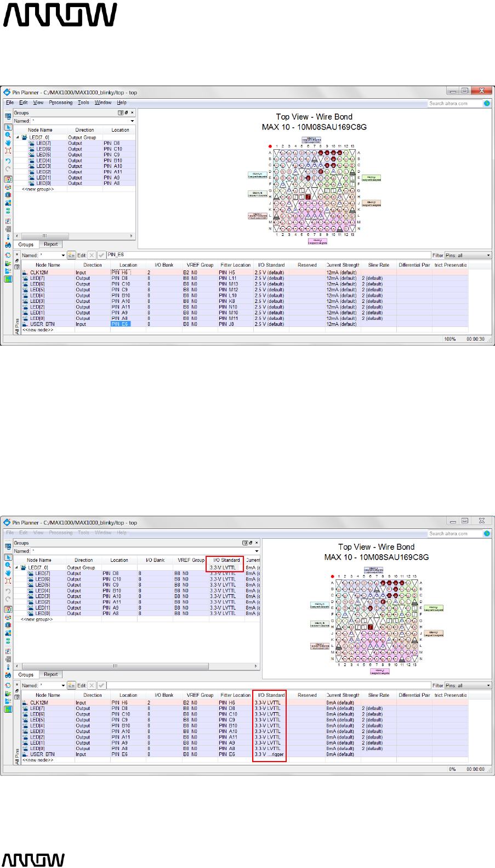Click the PIN_E6 edit field in first window
The image size is (495, 868).
[269, 255]
